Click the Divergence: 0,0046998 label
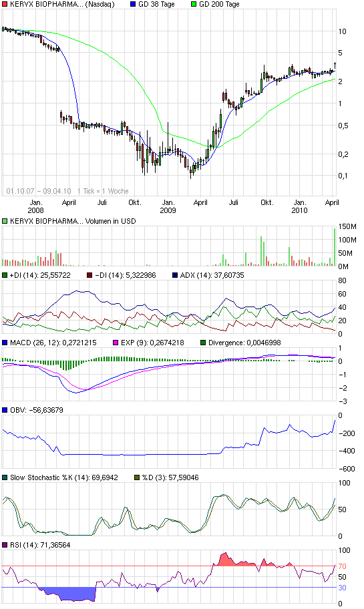The height and width of the screenshot is (609, 364). tap(244, 343)
